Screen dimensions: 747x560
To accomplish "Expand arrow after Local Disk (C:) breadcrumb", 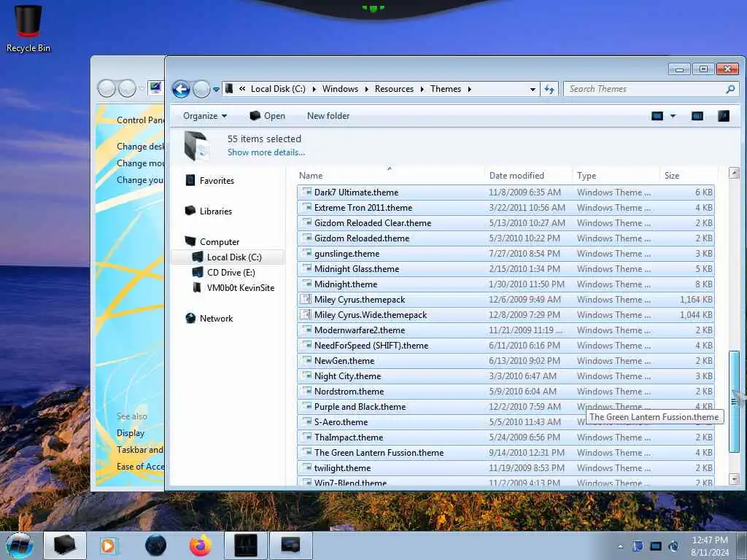I will pos(314,89).
